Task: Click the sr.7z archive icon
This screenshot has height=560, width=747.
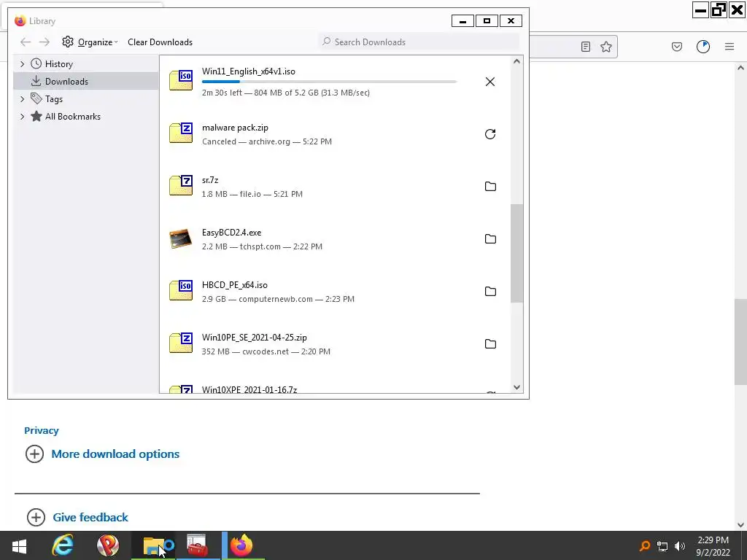Action: point(181,185)
